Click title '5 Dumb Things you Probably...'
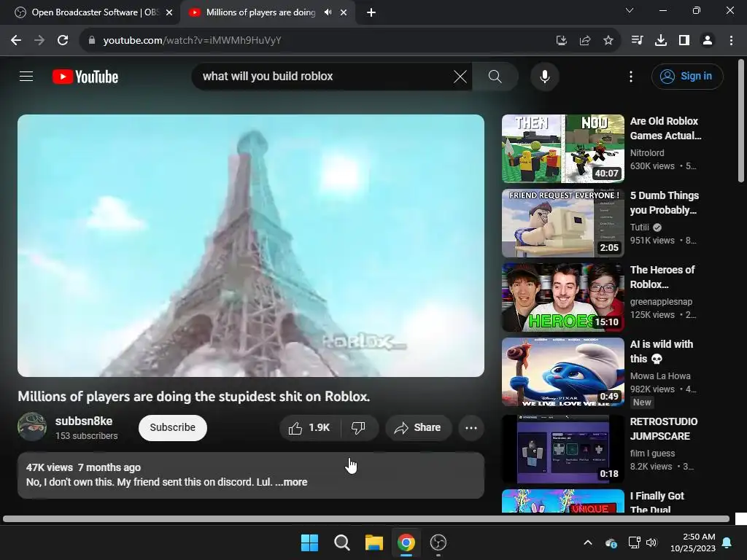This screenshot has width=747, height=560. [x=664, y=203]
